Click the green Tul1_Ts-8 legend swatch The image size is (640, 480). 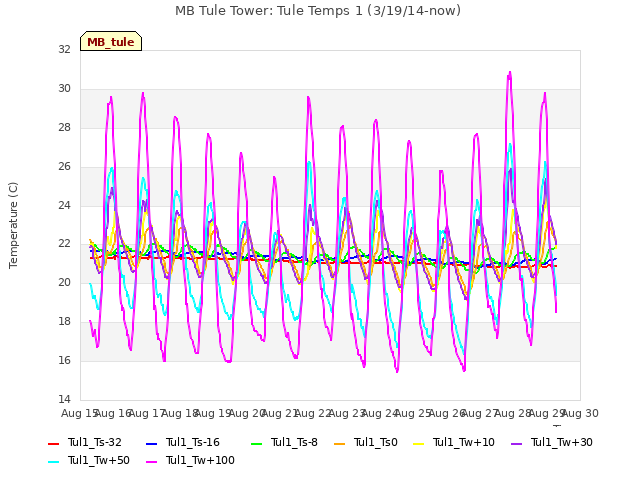257,444
